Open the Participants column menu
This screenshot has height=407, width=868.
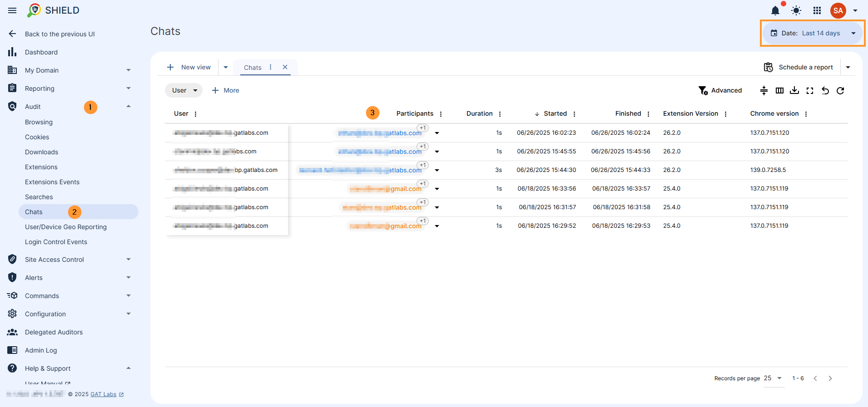(x=441, y=114)
